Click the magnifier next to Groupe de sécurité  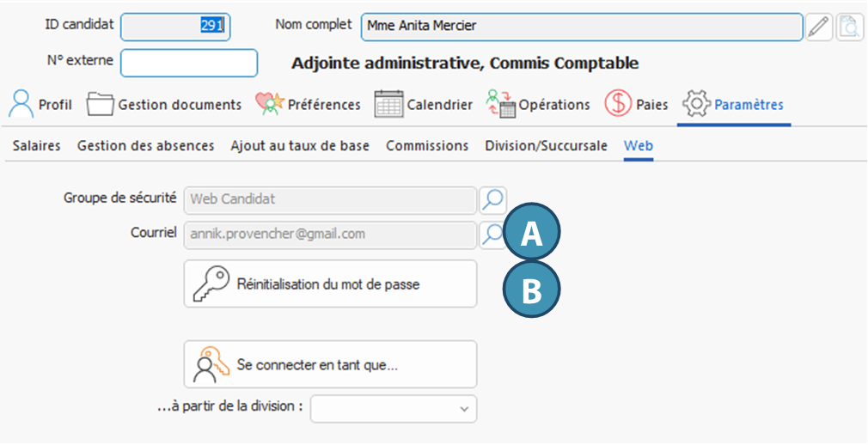(x=492, y=200)
